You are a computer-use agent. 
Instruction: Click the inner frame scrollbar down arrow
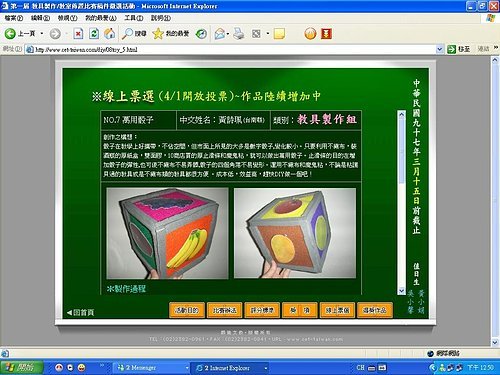click(x=401, y=291)
